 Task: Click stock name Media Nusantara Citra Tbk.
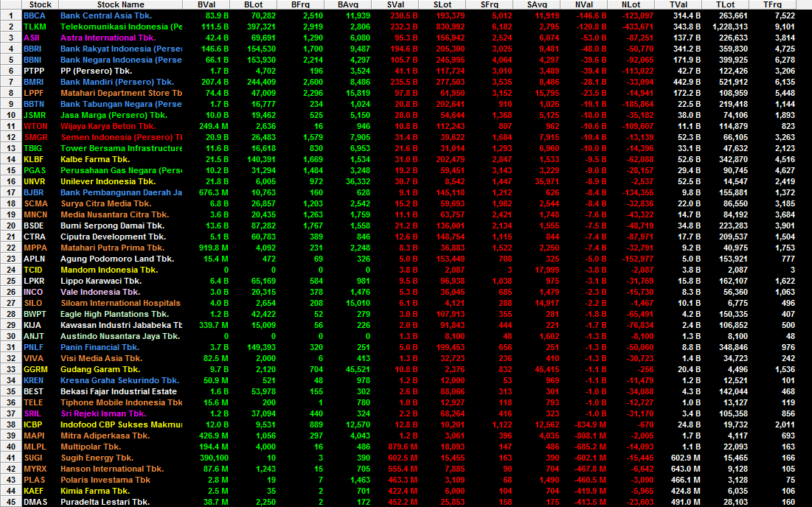pos(114,214)
